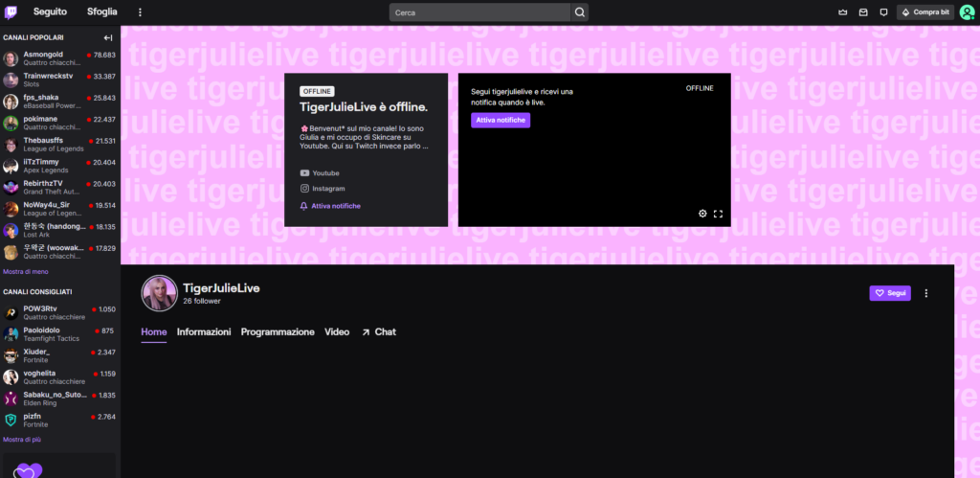The height and width of the screenshot is (478, 980).
Task: Click pizfn channel avatar
Action: [11, 421]
